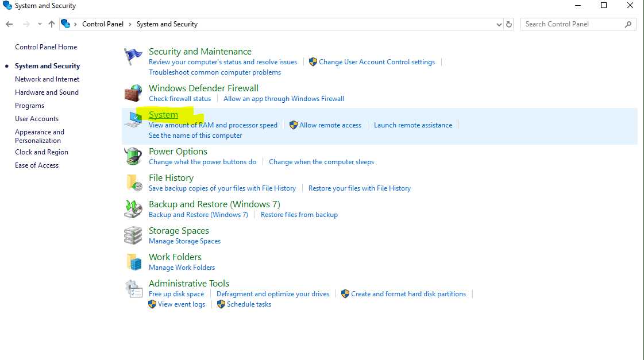This screenshot has width=644, height=360.
Task: Select System and Security breadcrumb segment
Action: [167, 24]
